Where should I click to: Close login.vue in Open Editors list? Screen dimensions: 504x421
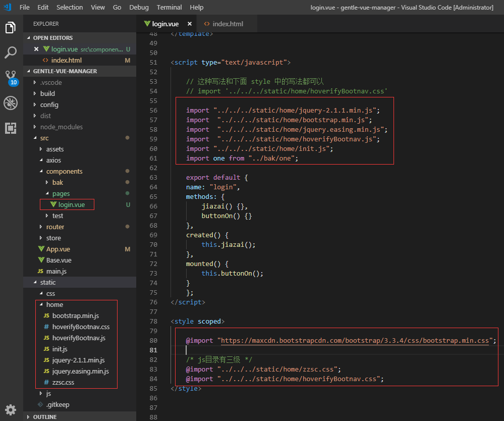click(x=36, y=49)
